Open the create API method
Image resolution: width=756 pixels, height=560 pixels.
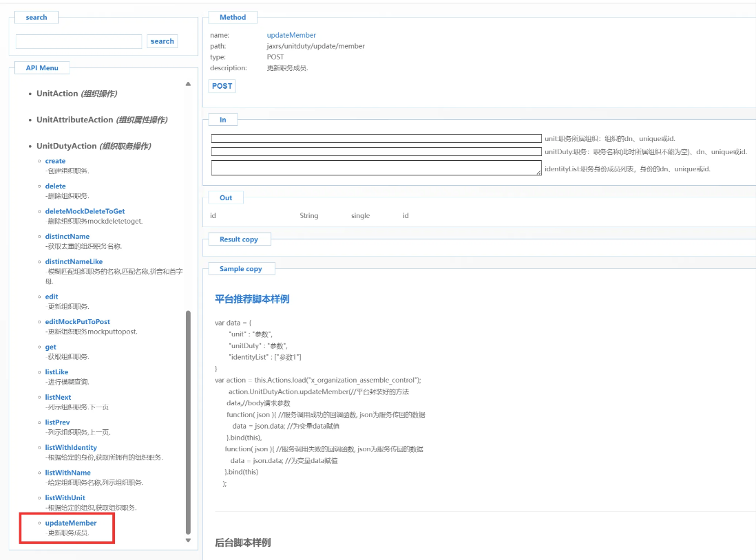[x=55, y=161]
